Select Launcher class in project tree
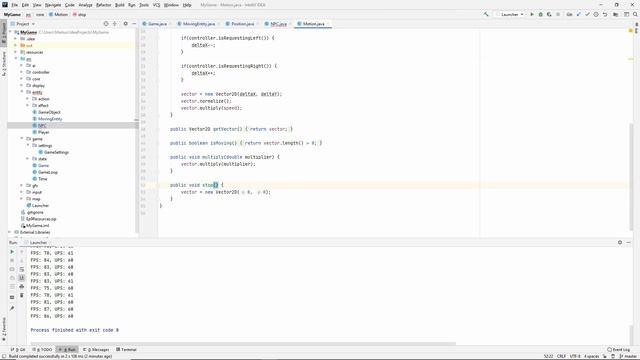 (x=40, y=205)
